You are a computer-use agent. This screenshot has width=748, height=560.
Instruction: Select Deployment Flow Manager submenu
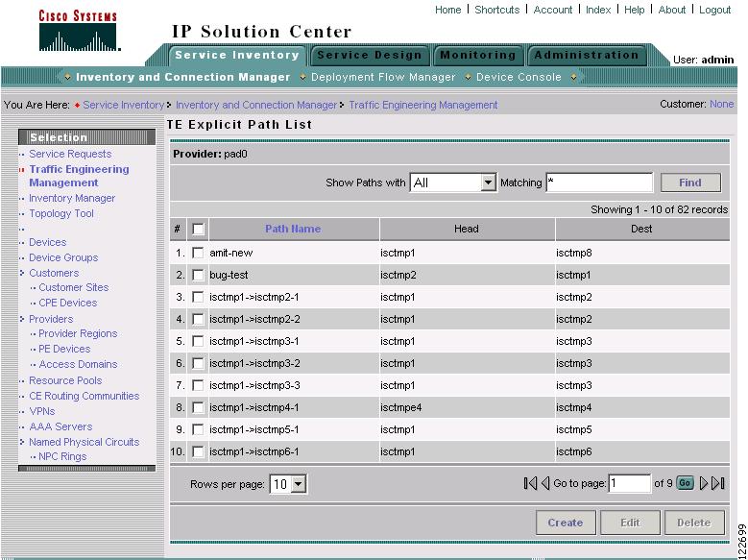(x=383, y=77)
